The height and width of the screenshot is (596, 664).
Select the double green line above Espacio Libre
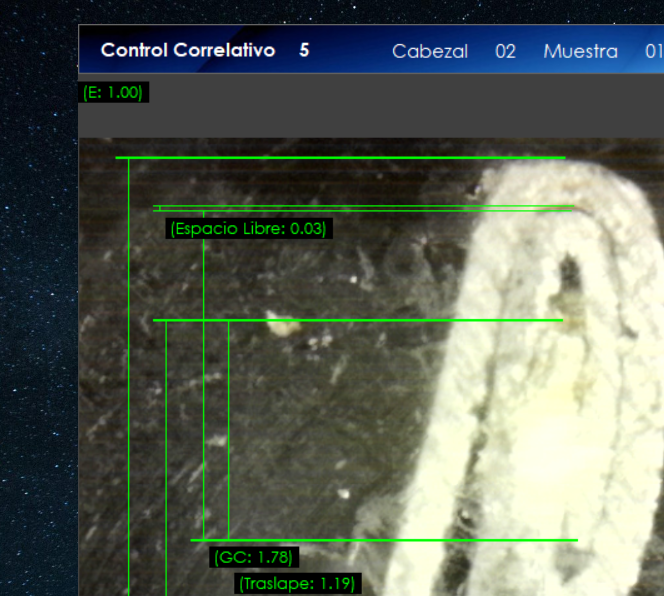coord(360,208)
